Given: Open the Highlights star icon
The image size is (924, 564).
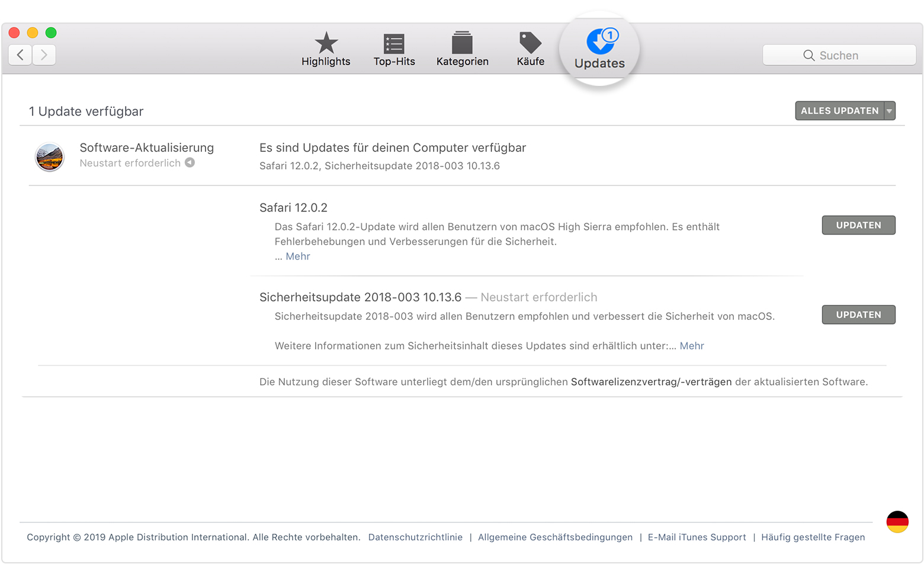Looking at the screenshot, I should 326,43.
